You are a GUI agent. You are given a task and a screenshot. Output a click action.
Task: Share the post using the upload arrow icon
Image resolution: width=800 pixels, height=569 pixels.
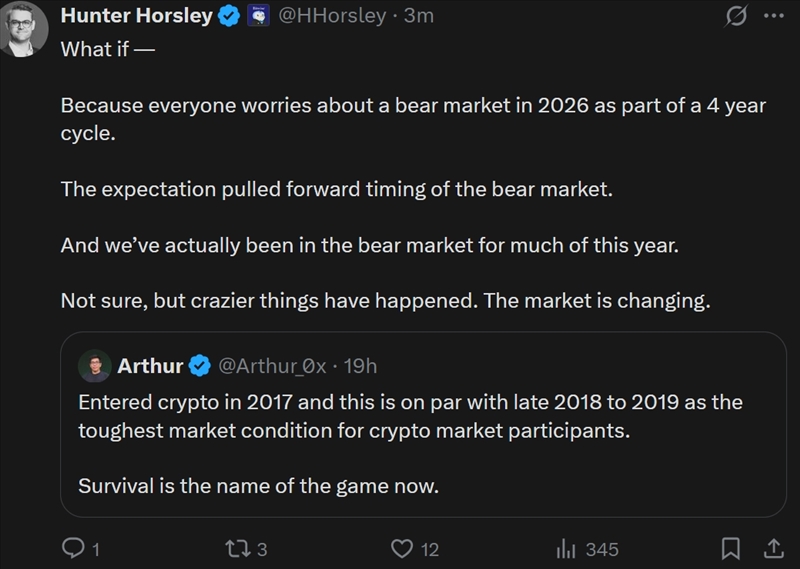coord(773,548)
